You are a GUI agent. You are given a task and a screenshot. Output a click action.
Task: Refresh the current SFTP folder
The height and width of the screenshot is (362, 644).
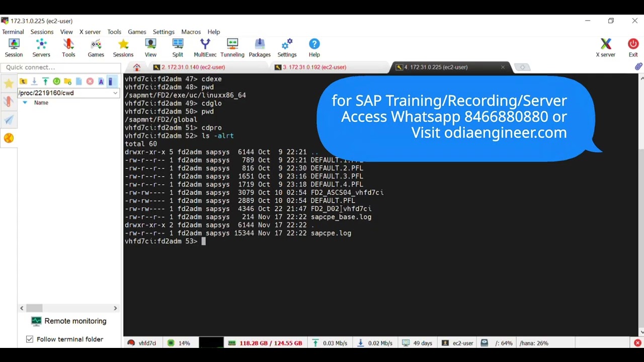(56, 81)
